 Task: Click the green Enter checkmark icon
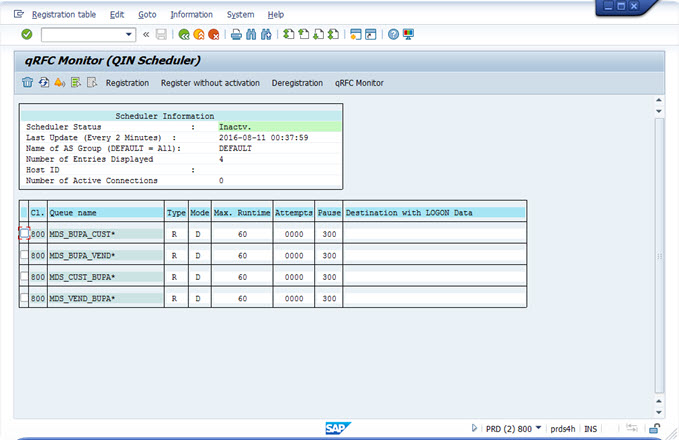pos(27,34)
